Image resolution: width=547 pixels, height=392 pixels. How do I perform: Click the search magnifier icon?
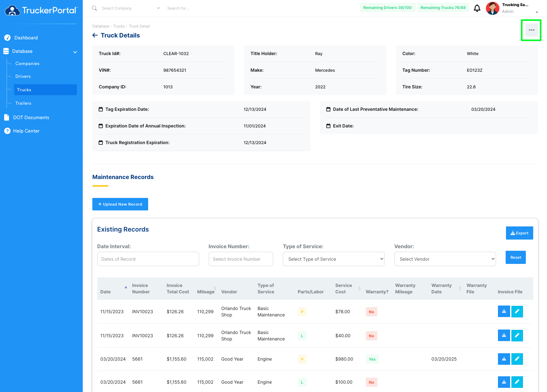pos(94,8)
